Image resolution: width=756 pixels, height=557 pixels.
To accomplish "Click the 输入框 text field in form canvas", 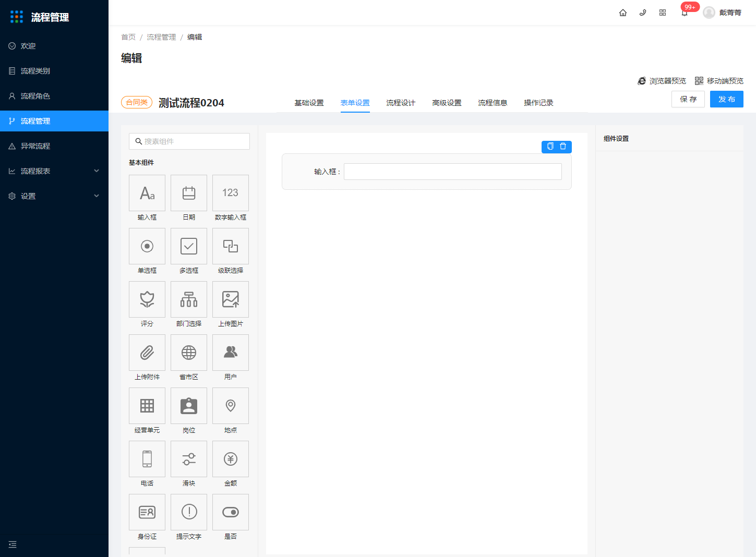I will pyautogui.click(x=453, y=172).
